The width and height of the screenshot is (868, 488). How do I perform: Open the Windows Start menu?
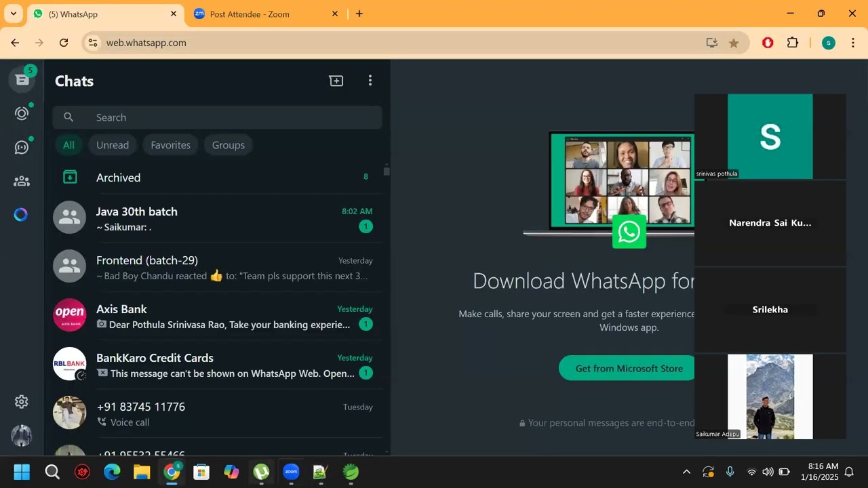pyautogui.click(x=22, y=472)
